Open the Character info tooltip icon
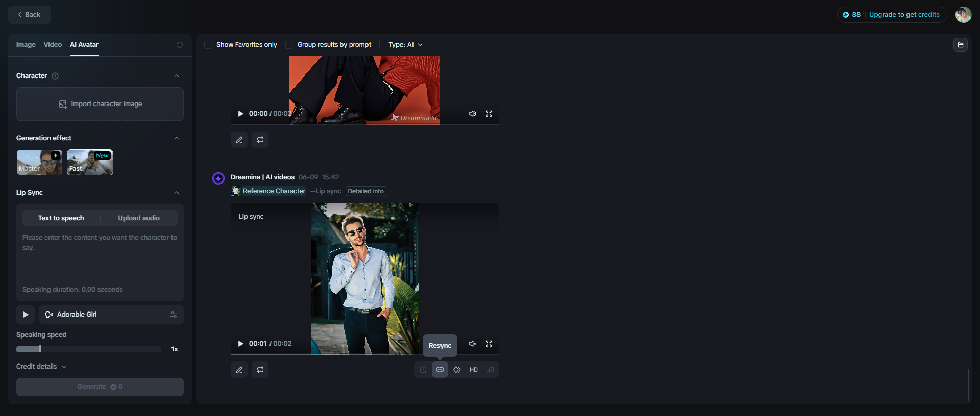Screen dimensions: 980x416 point(55,76)
